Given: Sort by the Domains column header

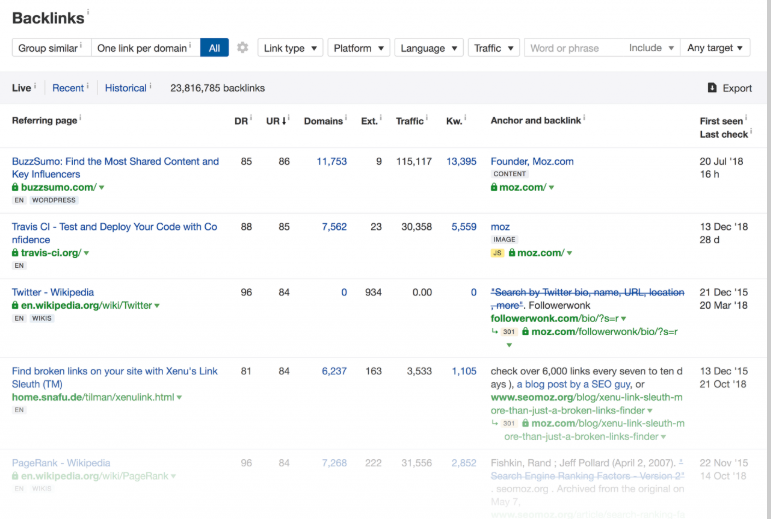Looking at the screenshot, I should (x=323, y=121).
